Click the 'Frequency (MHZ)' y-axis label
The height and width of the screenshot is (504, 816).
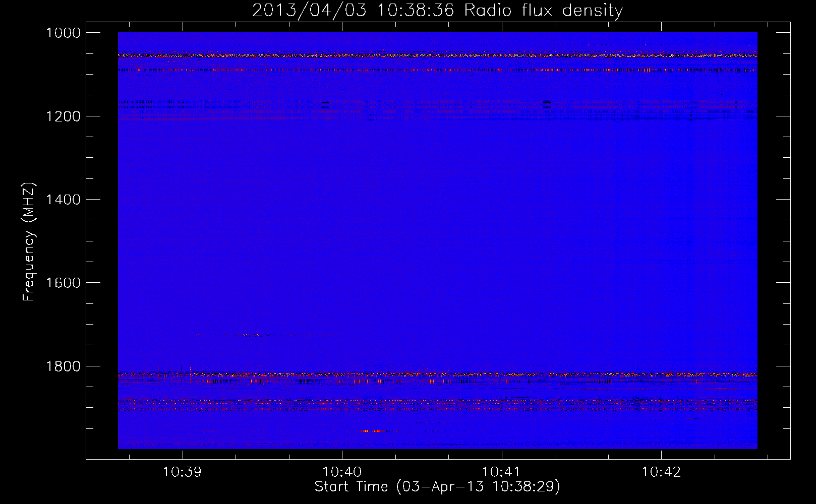[x=29, y=242]
